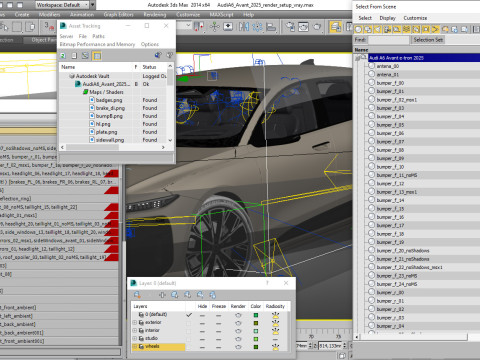Click the teapot Render Production icon

[x=317, y=27]
